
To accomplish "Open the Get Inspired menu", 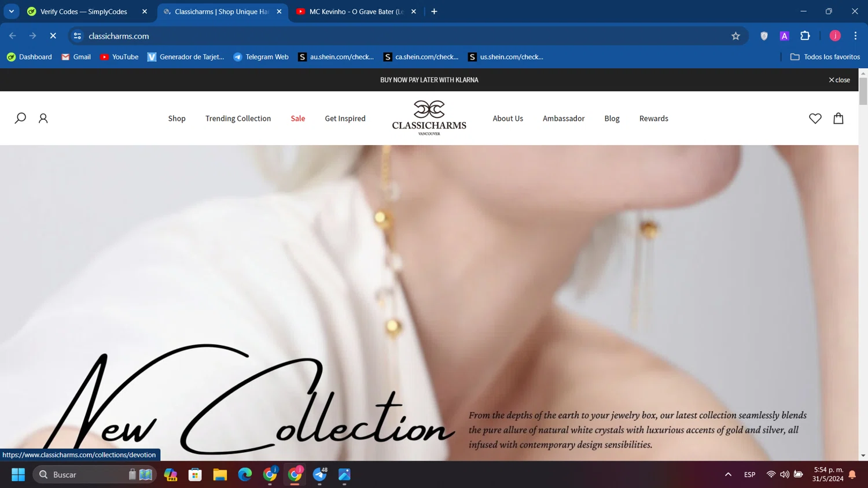I will (x=345, y=119).
